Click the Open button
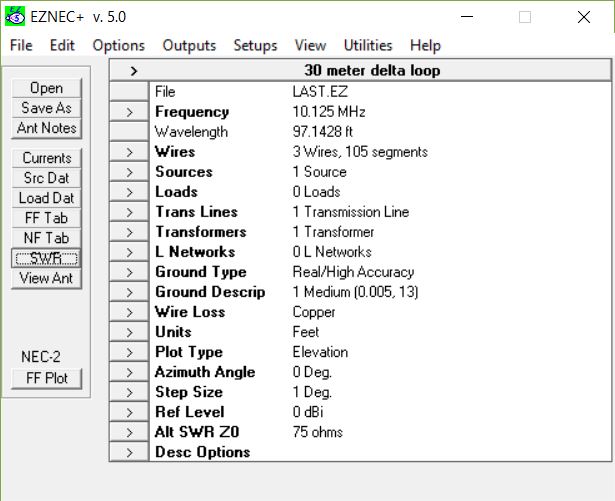615x501 pixels. click(47, 89)
